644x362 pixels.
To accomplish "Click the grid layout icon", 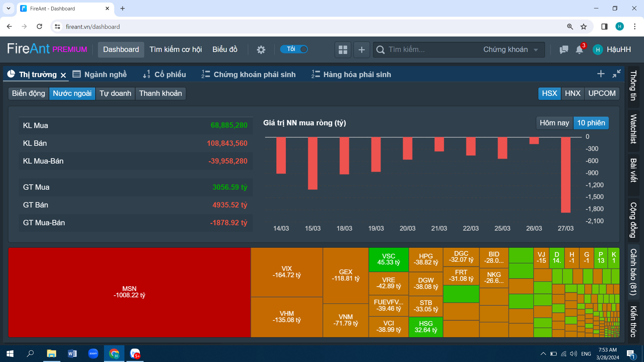I will click(x=343, y=50).
